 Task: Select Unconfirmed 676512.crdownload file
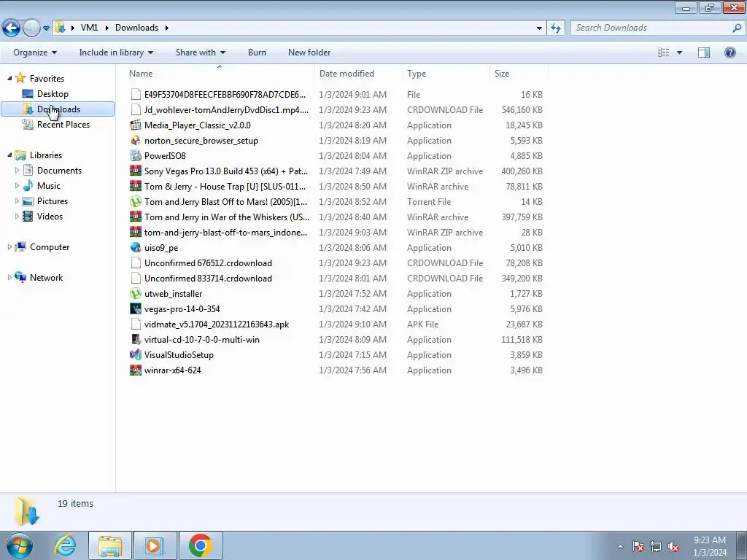[x=336, y=262]
